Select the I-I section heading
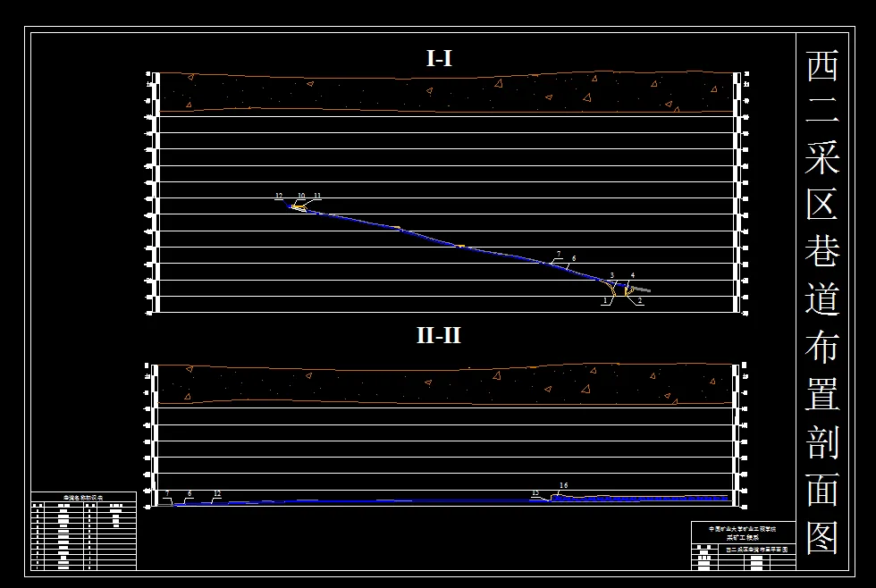 click(x=439, y=58)
